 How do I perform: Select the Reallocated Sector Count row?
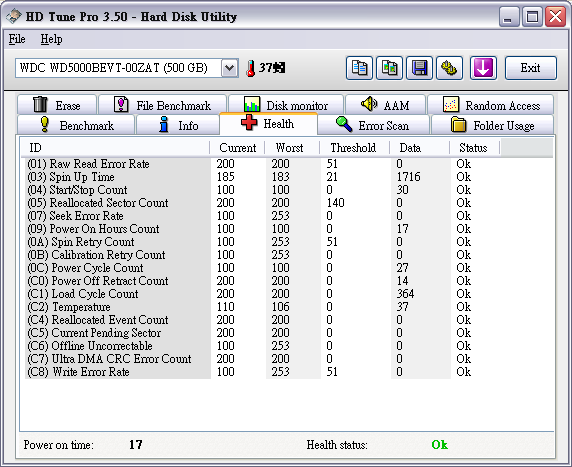pos(288,203)
